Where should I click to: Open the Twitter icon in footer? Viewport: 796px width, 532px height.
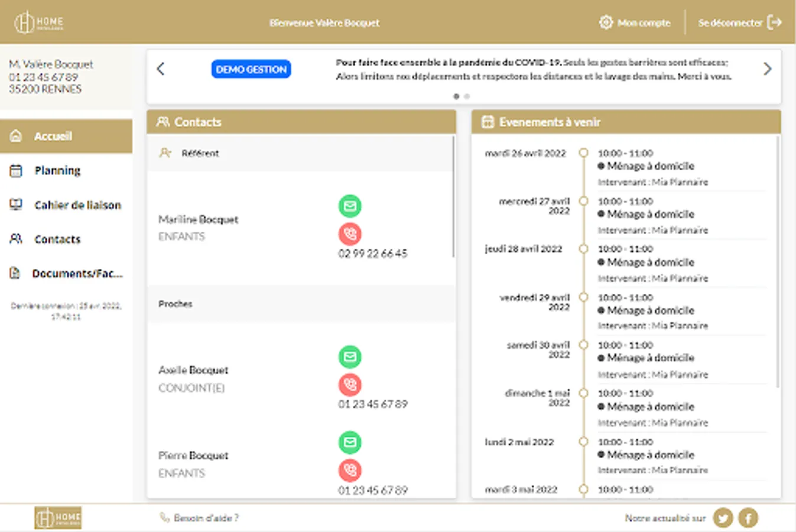(723, 518)
